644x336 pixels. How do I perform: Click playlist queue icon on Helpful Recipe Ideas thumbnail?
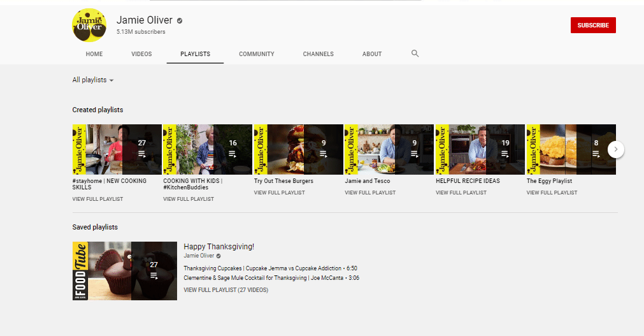coord(505,154)
